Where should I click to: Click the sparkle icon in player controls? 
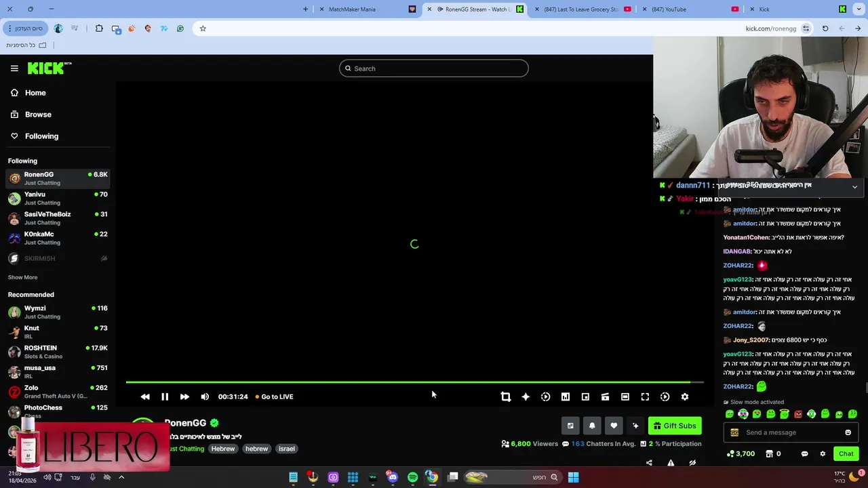(x=526, y=396)
